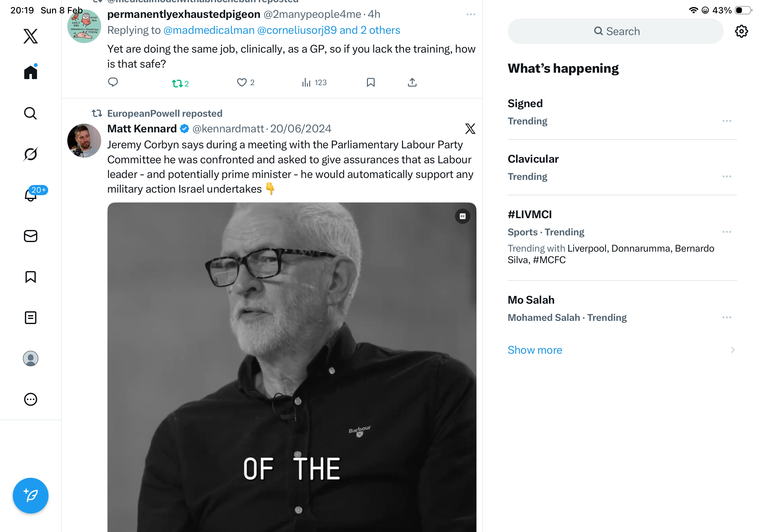Share the pigeon reply post
The height and width of the screenshot is (532, 762).
click(x=412, y=82)
